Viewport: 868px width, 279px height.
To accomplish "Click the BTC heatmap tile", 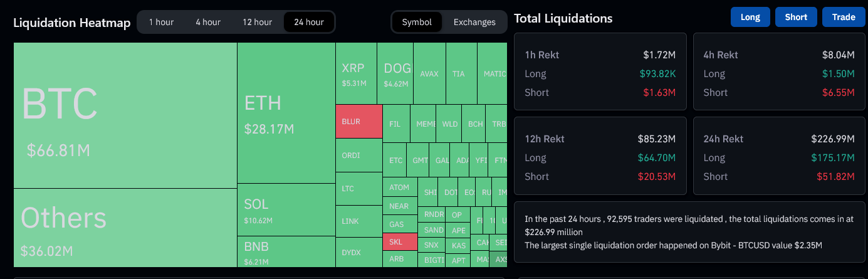I will coord(125,115).
